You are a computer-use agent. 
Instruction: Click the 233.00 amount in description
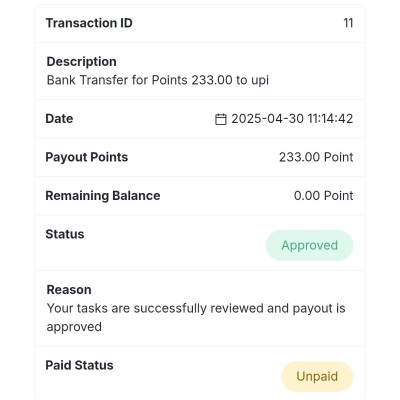pos(212,80)
